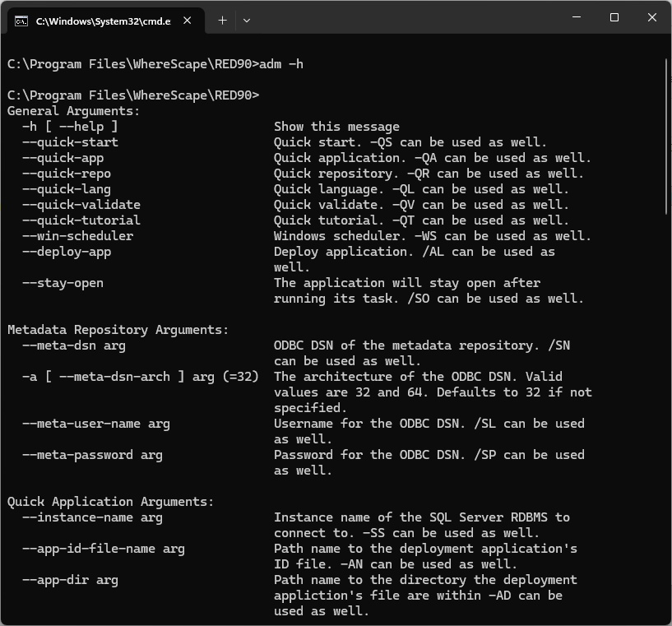672x626 pixels.
Task: Click the vertical scrollbar thumb
Action: pos(665,136)
